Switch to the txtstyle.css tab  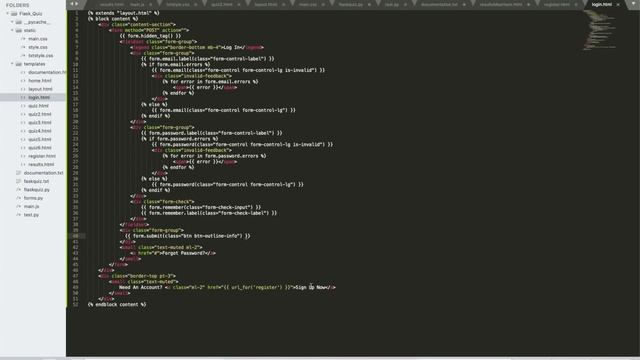tap(178, 4)
